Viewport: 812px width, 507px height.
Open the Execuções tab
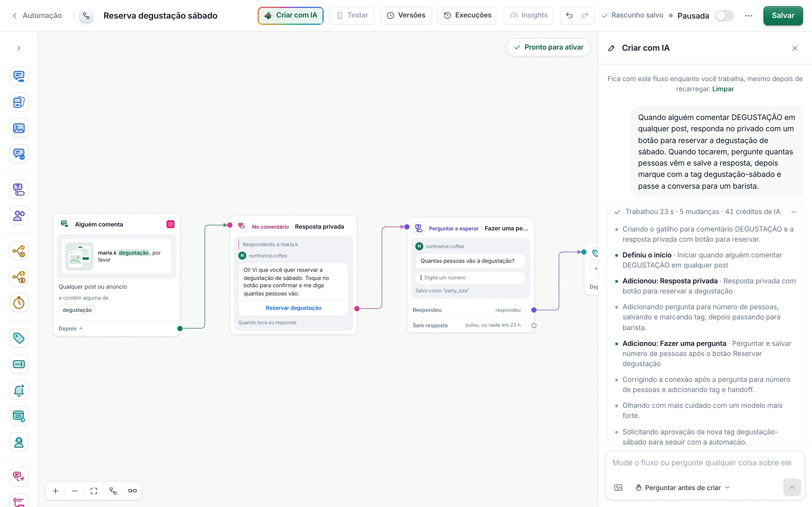tap(467, 15)
